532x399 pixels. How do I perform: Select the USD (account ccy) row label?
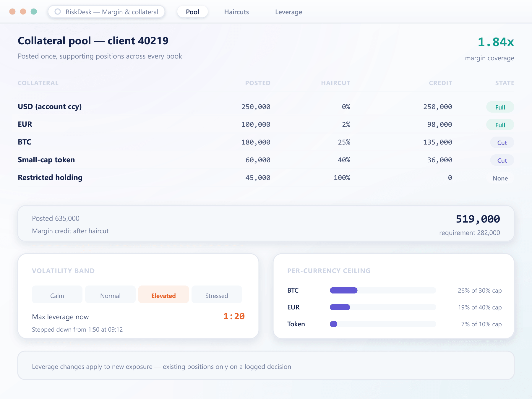[x=50, y=106]
